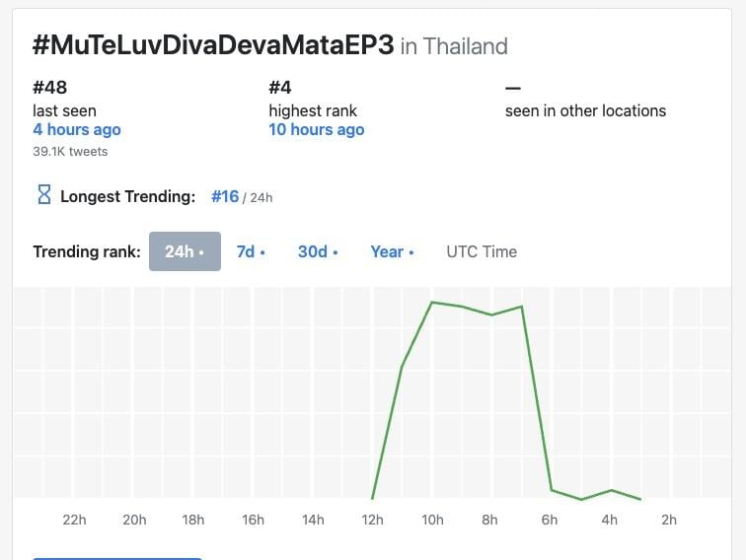Click the "4 hours ago" last seen link
Screen dimensions: 746x560
pos(77,129)
